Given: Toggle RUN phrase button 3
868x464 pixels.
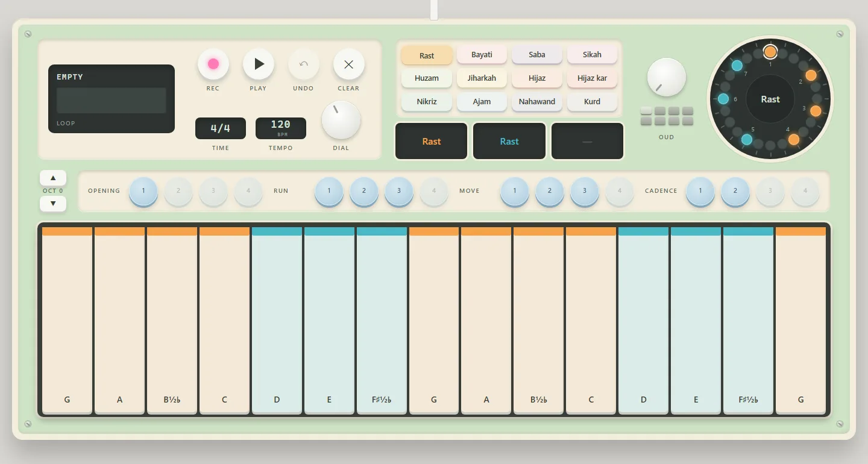Looking at the screenshot, I should pyautogui.click(x=399, y=191).
